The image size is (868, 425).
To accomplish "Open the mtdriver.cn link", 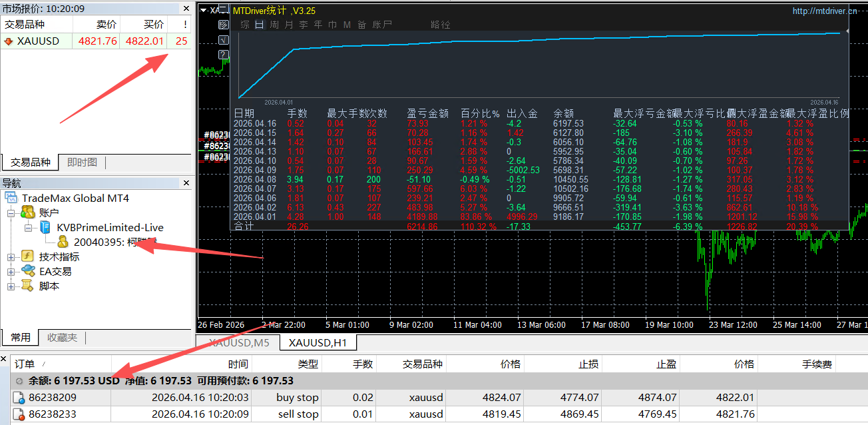I will click(x=825, y=11).
